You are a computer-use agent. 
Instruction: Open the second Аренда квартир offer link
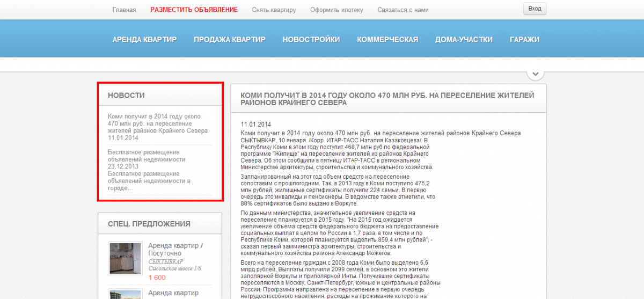(173, 293)
